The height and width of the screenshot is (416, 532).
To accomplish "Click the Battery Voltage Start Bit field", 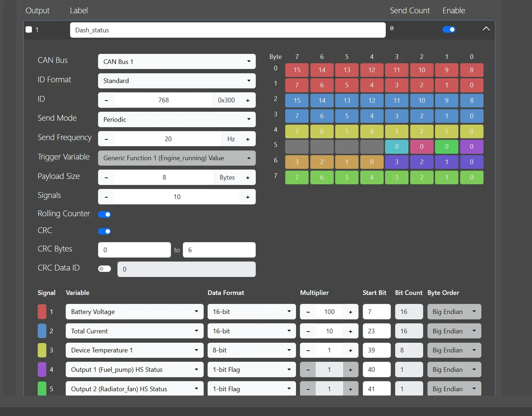I will coord(376,312).
